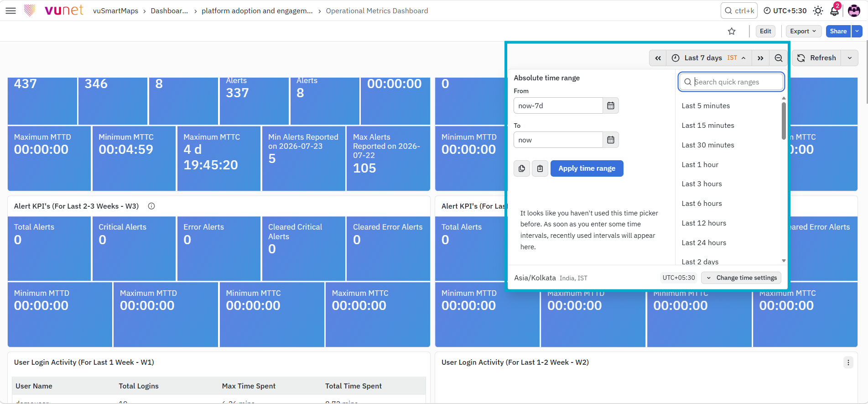This screenshot has height=404, width=868.
Task: Click Cleared Critical Alerts tile
Action: (x=303, y=249)
